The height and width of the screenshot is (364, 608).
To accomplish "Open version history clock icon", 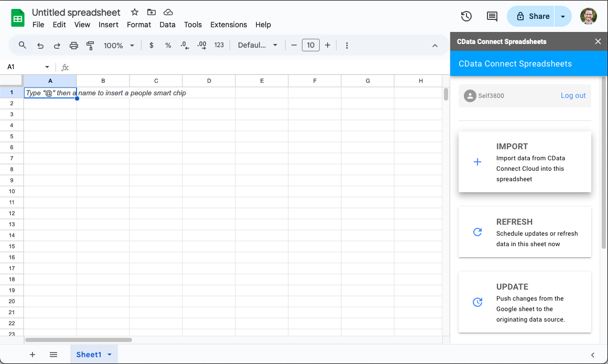I will coord(466,16).
